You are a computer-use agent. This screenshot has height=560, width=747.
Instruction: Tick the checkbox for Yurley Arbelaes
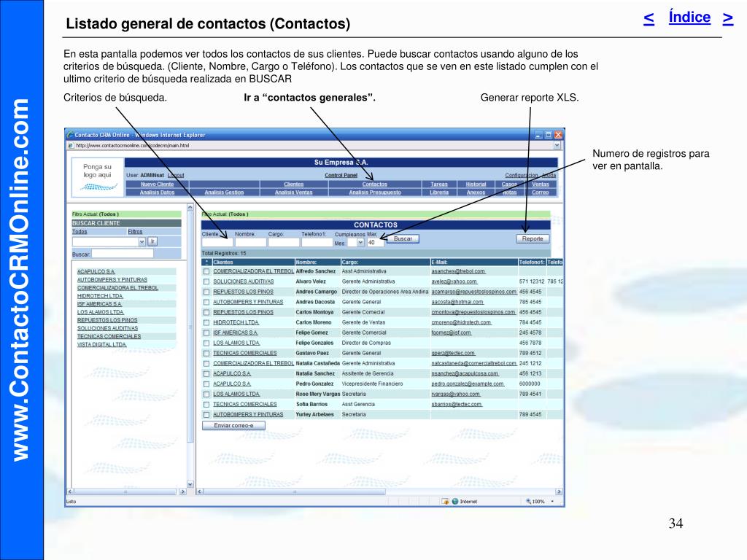(206, 415)
